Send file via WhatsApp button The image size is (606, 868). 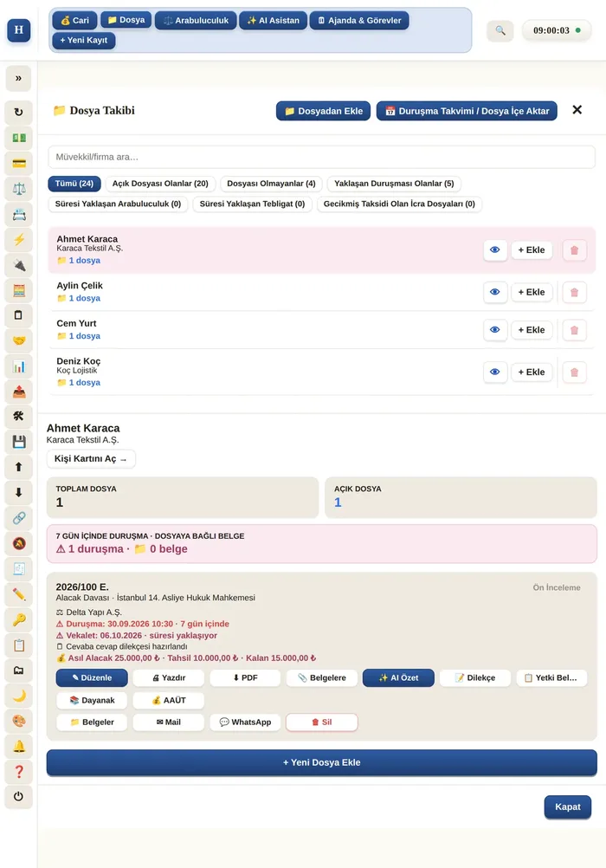(x=245, y=722)
